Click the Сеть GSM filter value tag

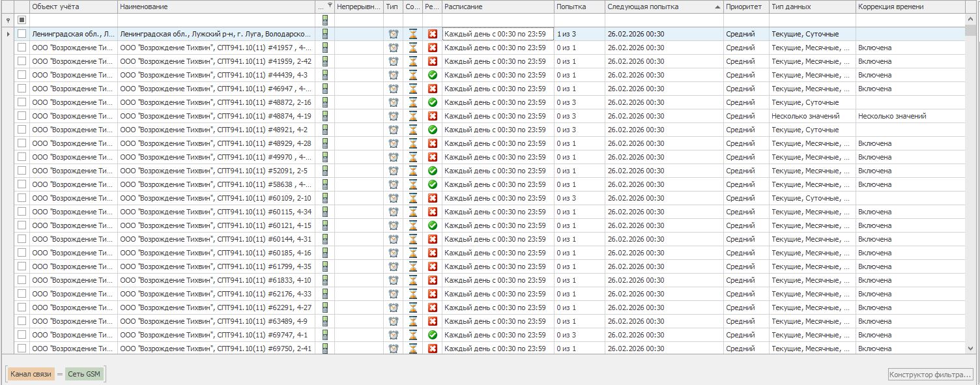point(84,374)
